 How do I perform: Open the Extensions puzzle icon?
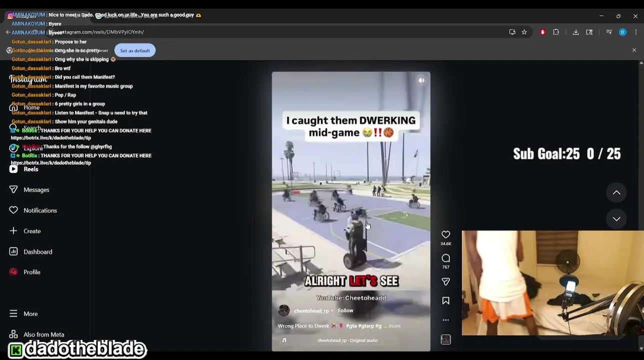tap(556, 32)
